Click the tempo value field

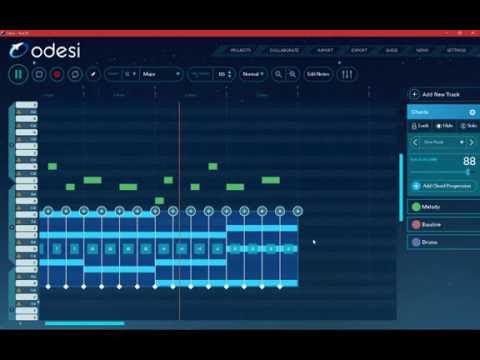pos(221,74)
